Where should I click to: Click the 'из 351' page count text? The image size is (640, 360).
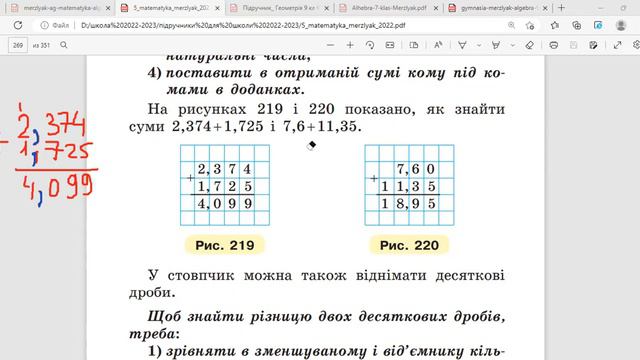[41, 45]
